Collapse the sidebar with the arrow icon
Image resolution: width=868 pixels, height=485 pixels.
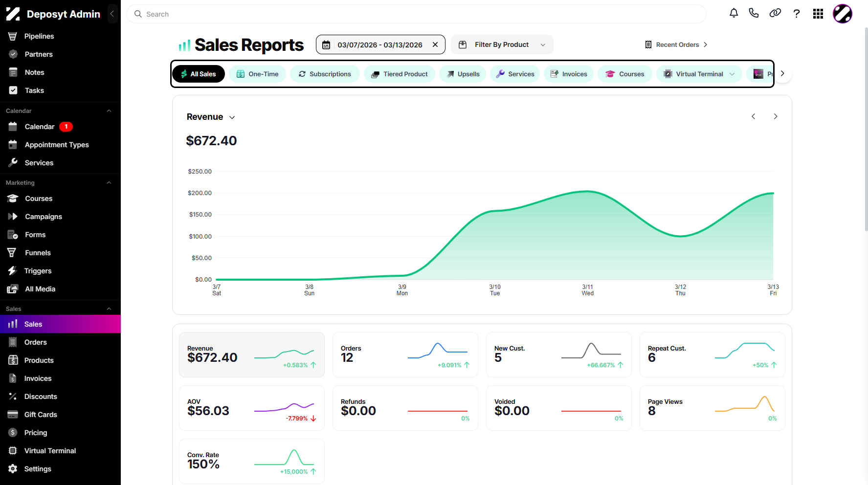coord(112,14)
